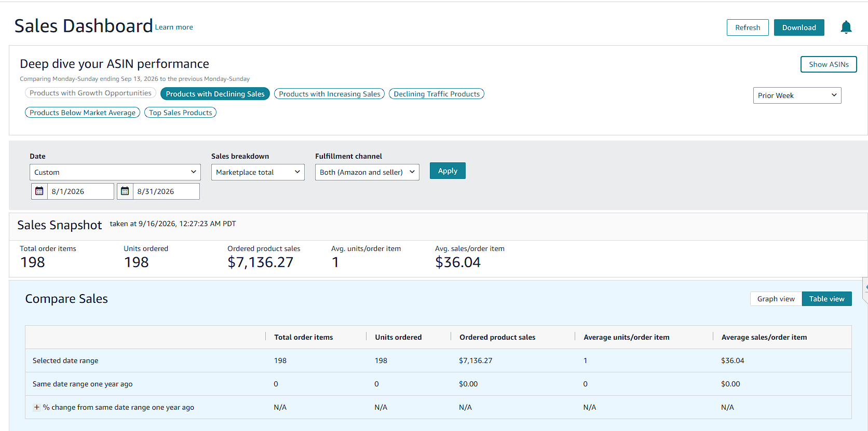This screenshot has height=431, width=868.
Task: Click the Average units/order item column header
Action: click(x=627, y=337)
